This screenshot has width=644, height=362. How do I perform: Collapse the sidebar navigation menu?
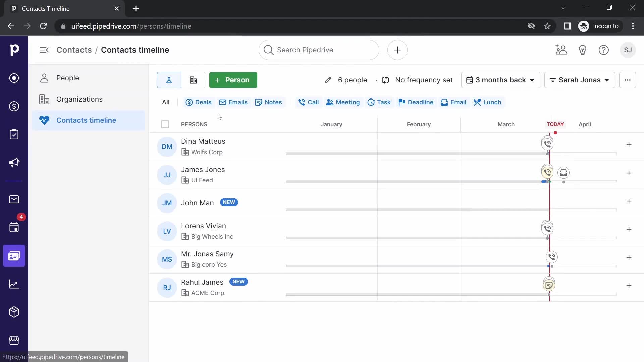(44, 50)
